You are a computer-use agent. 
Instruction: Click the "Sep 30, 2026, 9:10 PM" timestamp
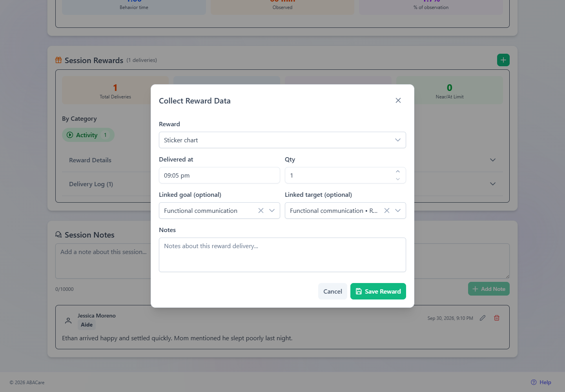click(x=450, y=318)
